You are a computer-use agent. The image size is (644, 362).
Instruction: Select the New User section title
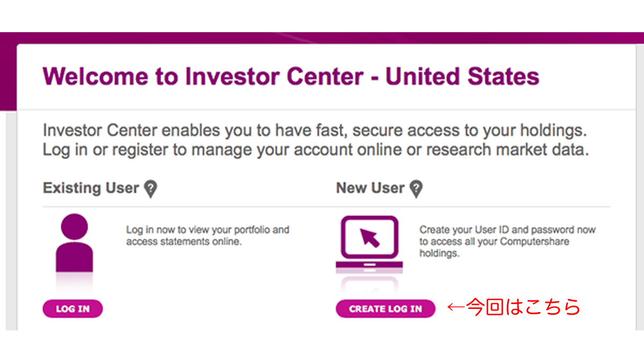pyautogui.click(x=370, y=188)
